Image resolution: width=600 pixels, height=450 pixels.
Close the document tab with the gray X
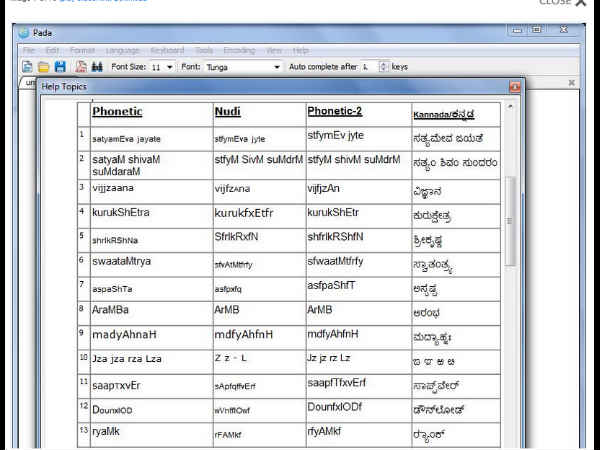(x=571, y=83)
